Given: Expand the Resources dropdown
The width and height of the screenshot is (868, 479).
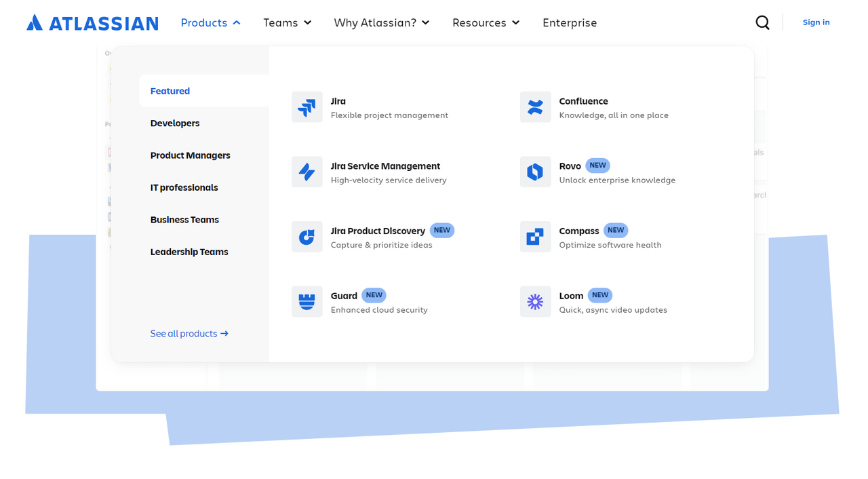Looking at the screenshot, I should [486, 22].
